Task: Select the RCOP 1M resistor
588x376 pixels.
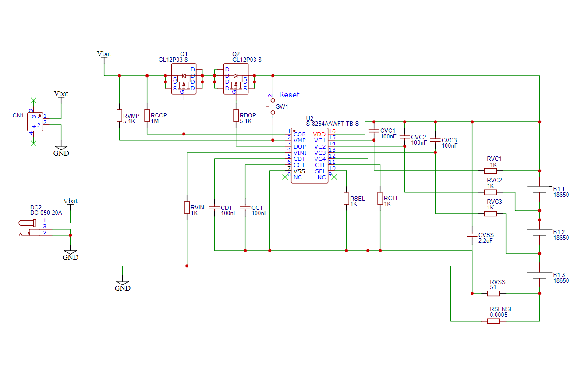Action: (147, 115)
